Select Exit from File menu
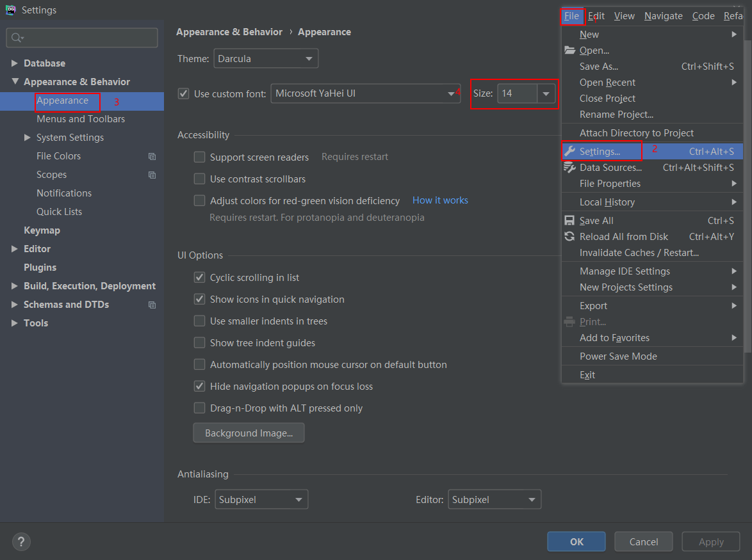This screenshot has width=752, height=560. click(x=652, y=375)
